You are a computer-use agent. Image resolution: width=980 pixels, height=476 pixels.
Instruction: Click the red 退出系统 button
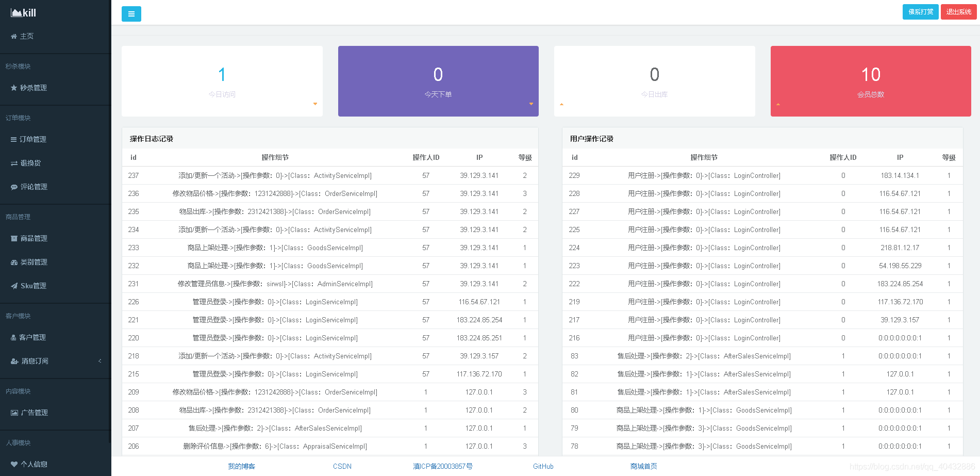[x=958, y=12]
